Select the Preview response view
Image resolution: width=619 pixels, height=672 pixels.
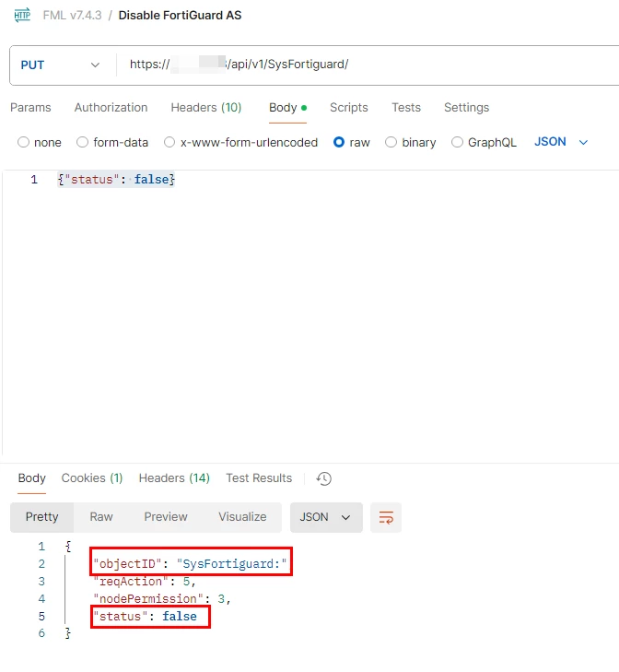pos(166,517)
